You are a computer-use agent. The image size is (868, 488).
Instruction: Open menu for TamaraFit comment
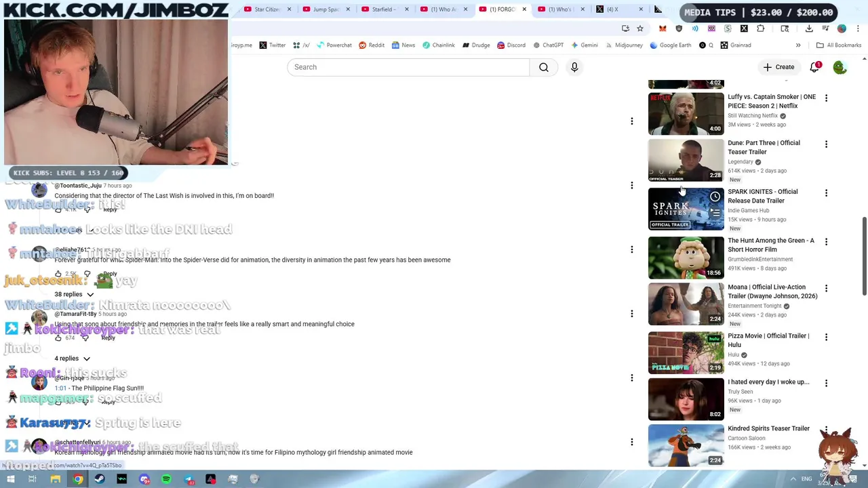631,314
